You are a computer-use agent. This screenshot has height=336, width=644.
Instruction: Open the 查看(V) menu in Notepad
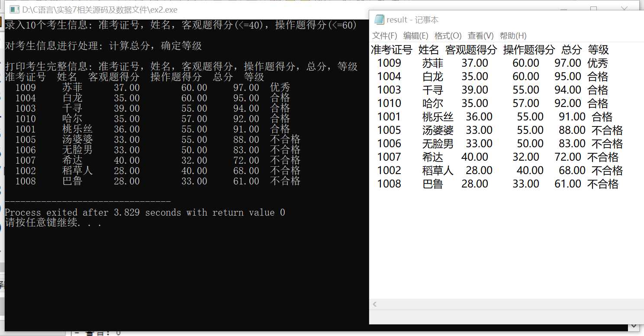(x=480, y=36)
